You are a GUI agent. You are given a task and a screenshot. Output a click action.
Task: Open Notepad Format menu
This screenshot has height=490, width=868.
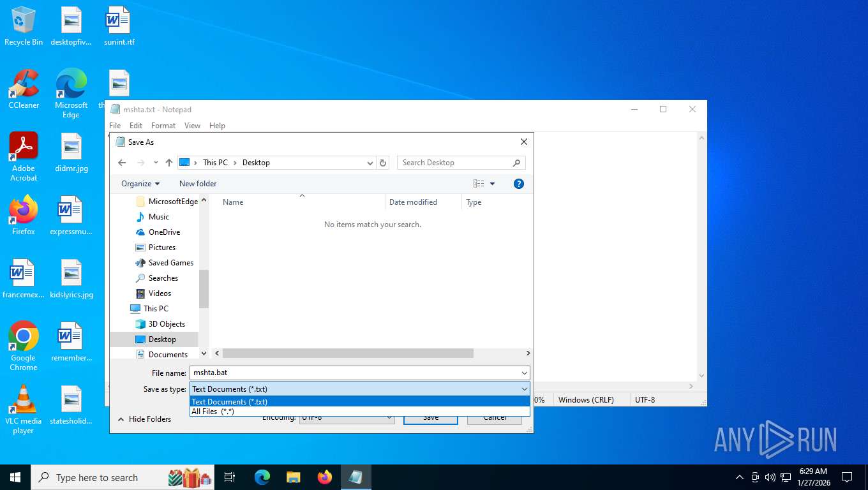(x=163, y=126)
